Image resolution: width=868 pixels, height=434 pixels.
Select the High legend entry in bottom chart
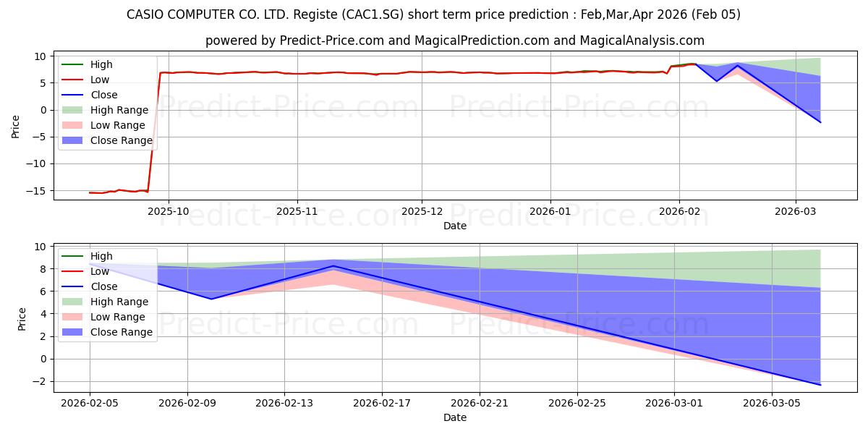[101, 257]
